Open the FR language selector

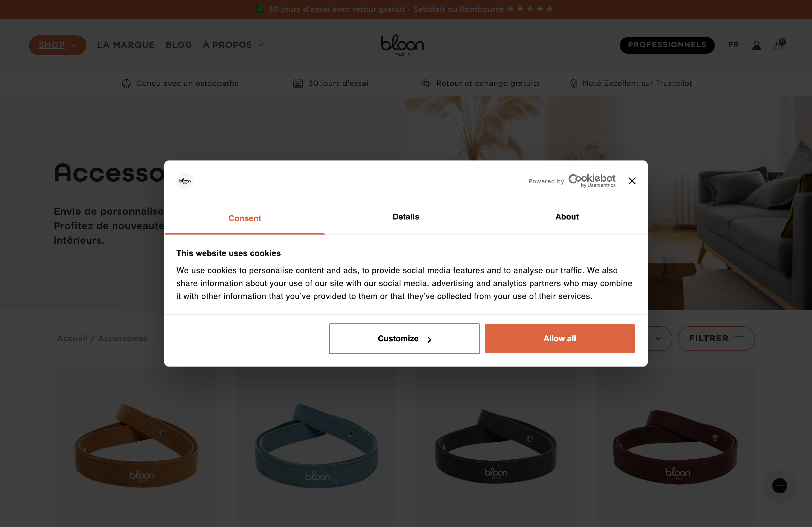734,45
